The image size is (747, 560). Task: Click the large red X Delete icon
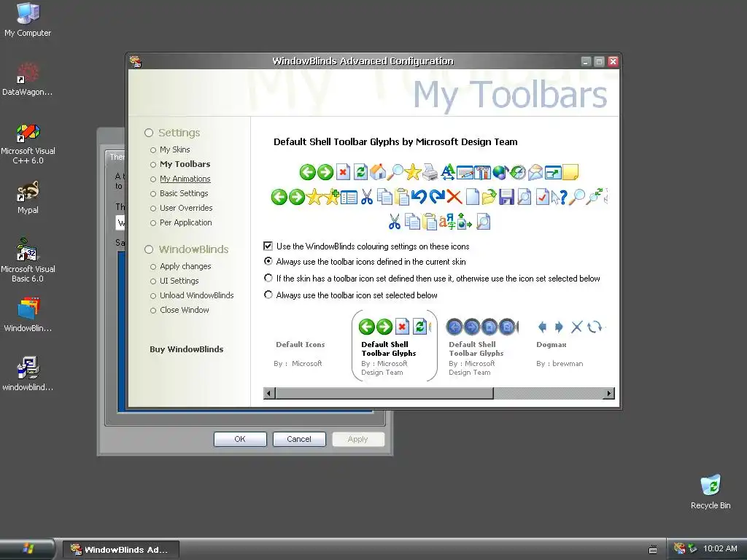pos(454,197)
